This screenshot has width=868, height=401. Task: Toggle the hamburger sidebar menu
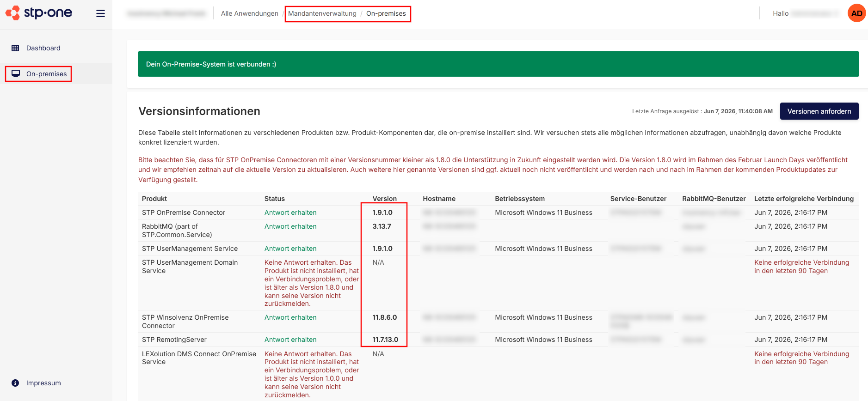[x=100, y=13]
